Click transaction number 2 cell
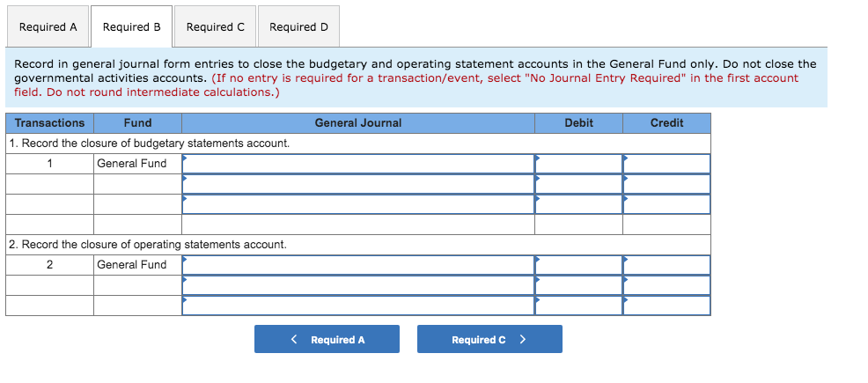Image resolution: width=868 pixels, height=383 pixels. [x=50, y=265]
